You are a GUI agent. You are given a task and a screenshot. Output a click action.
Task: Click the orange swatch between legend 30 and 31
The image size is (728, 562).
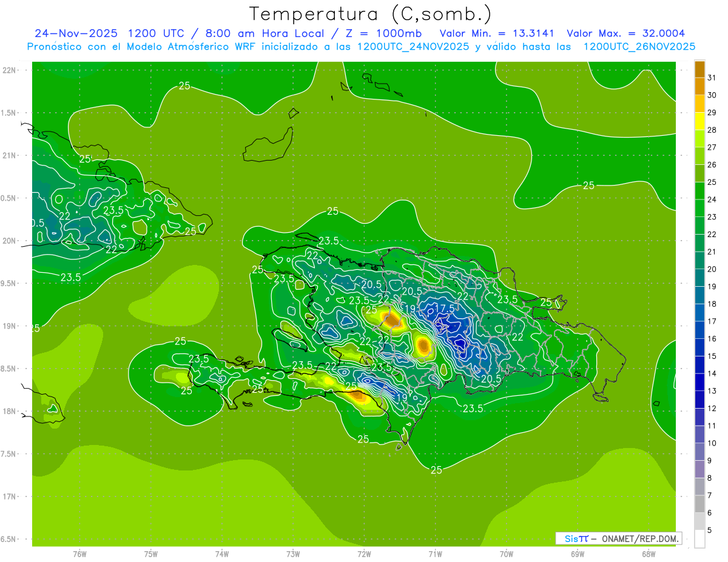[699, 86]
